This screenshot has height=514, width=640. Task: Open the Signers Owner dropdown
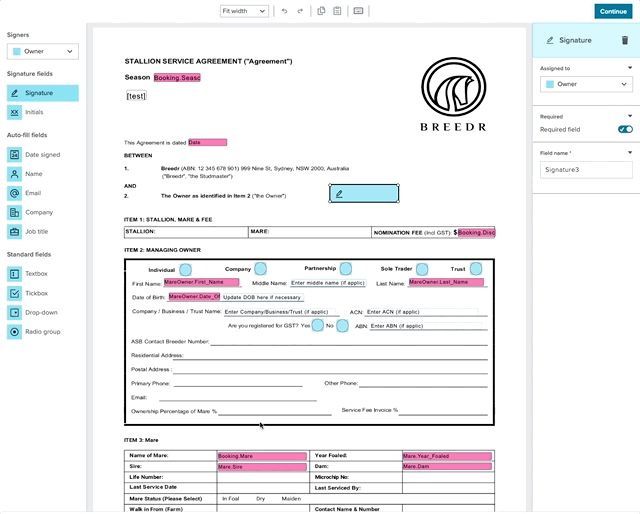point(42,51)
